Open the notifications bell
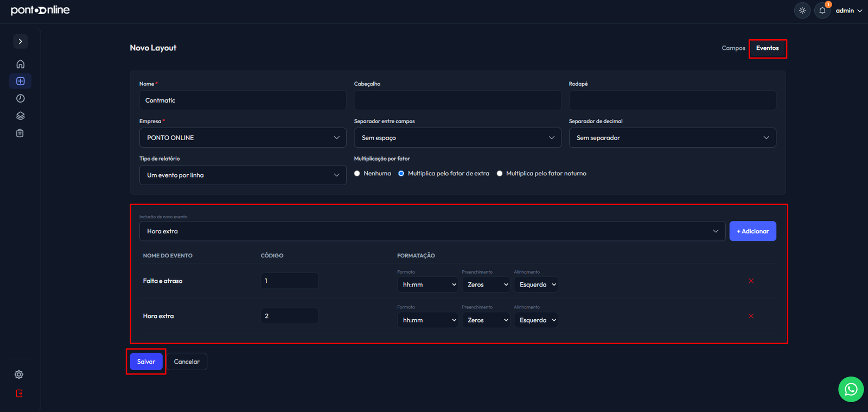Image resolution: width=868 pixels, height=412 pixels. pos(822,10)
